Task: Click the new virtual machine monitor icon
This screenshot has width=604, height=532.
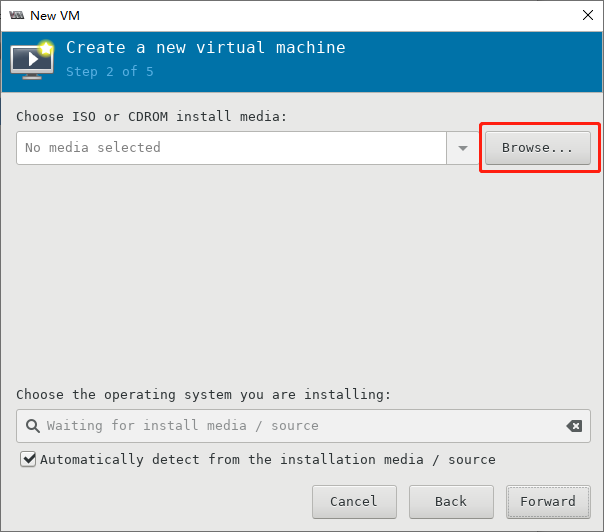Action: 32,60
